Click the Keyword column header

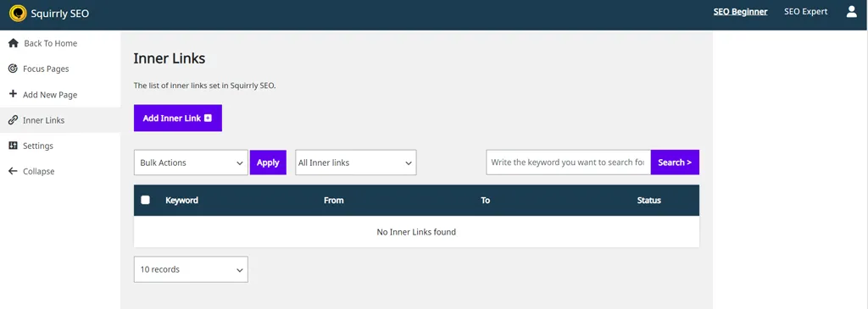(181, 200)
